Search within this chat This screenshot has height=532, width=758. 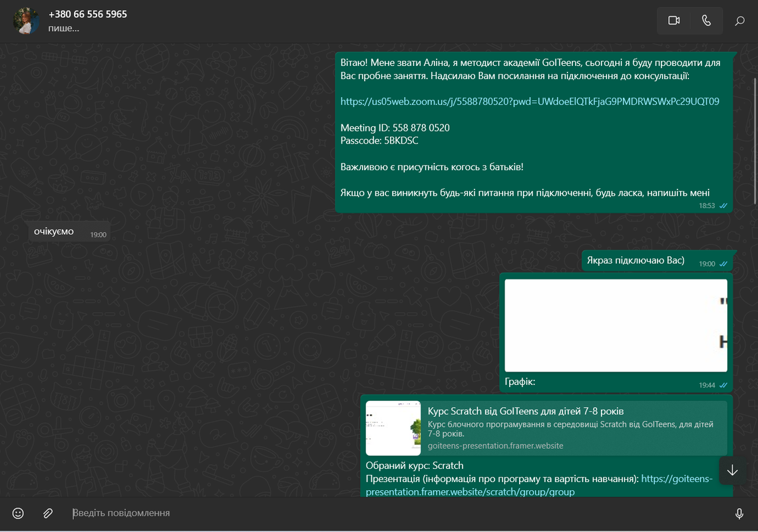point(739,21)
